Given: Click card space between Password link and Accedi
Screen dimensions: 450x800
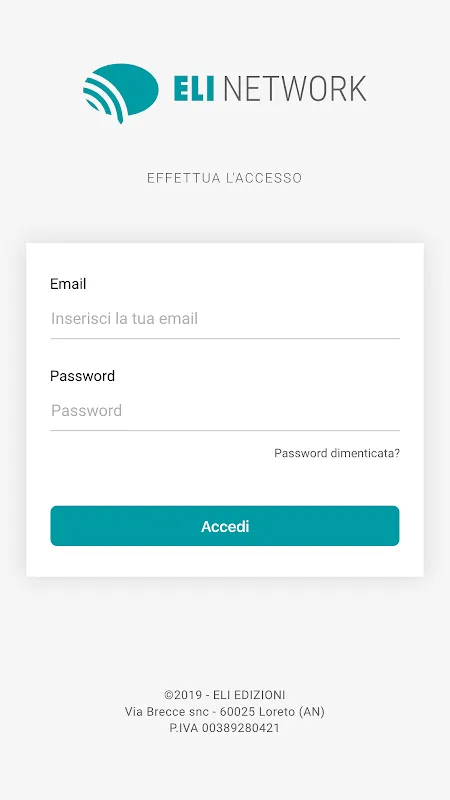Looking at the screenshot, I should pyautogui.click(x=224, y=483).
